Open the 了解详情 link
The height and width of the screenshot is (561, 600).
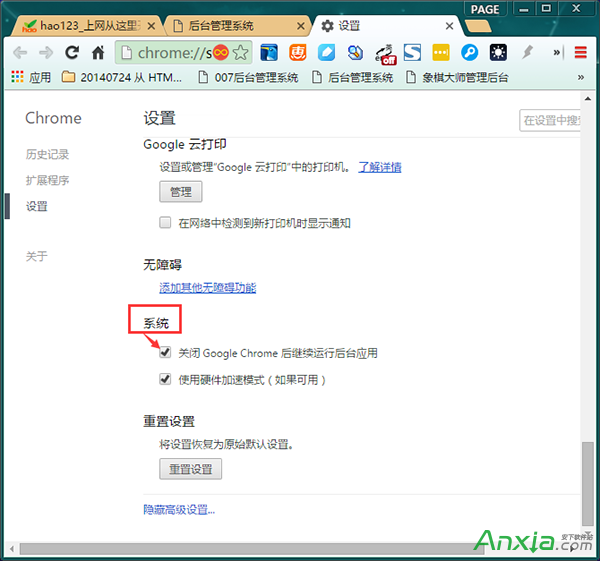coord(380,167)
